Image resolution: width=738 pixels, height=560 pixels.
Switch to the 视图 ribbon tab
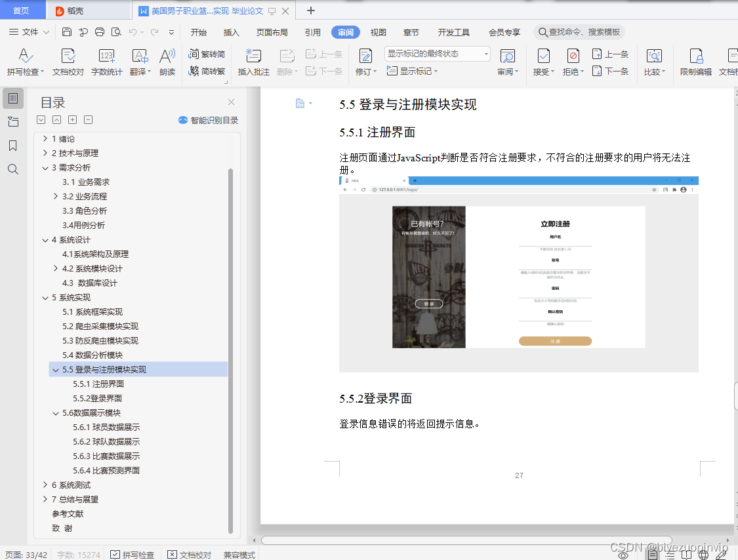(x=378, y=32)
